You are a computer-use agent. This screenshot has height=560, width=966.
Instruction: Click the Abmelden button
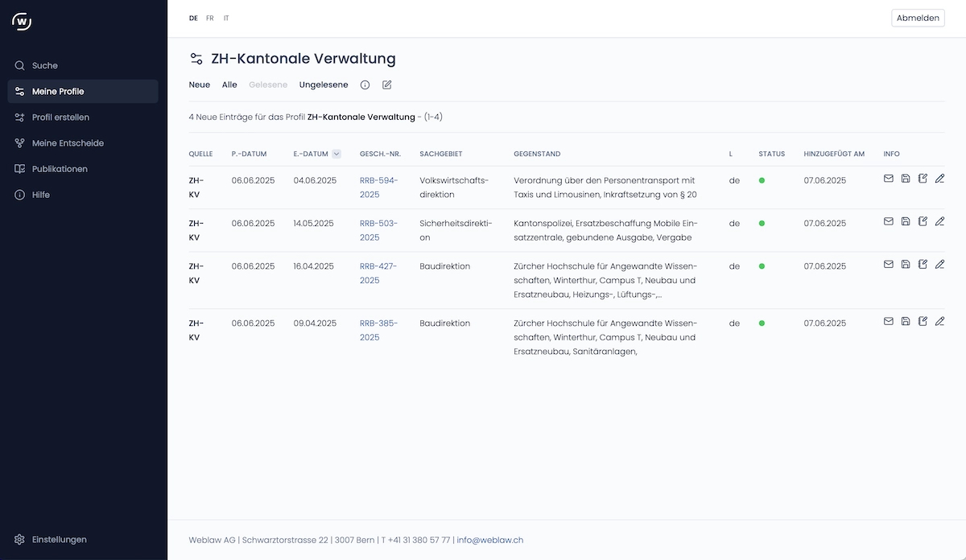coord(918,18)
